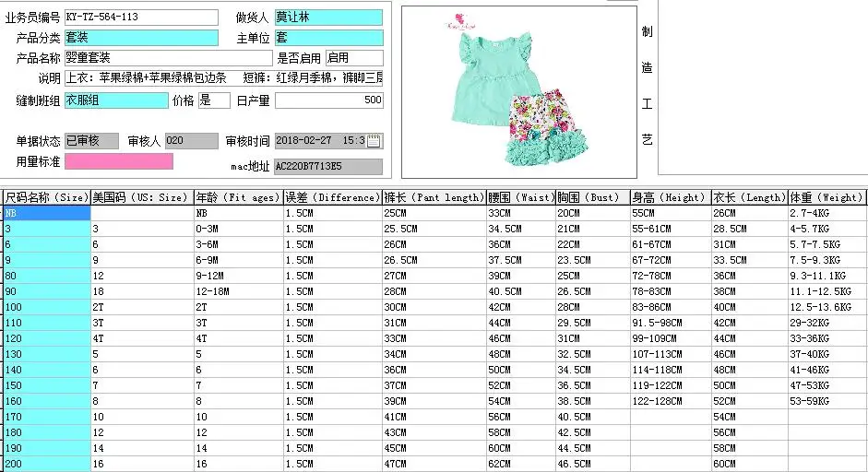Select size cell 100 in size column
This screenshot has height=472, width=868.
click(x=47, y=307)
